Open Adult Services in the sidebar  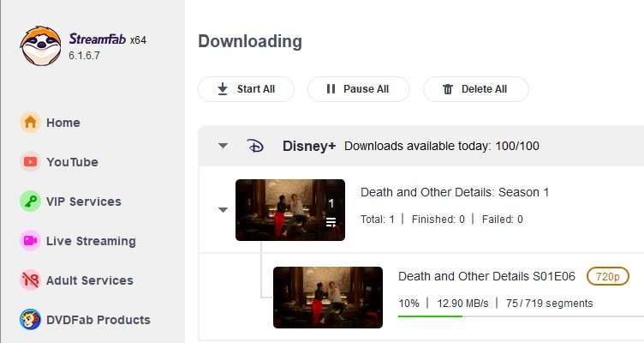tap(90, 280)
